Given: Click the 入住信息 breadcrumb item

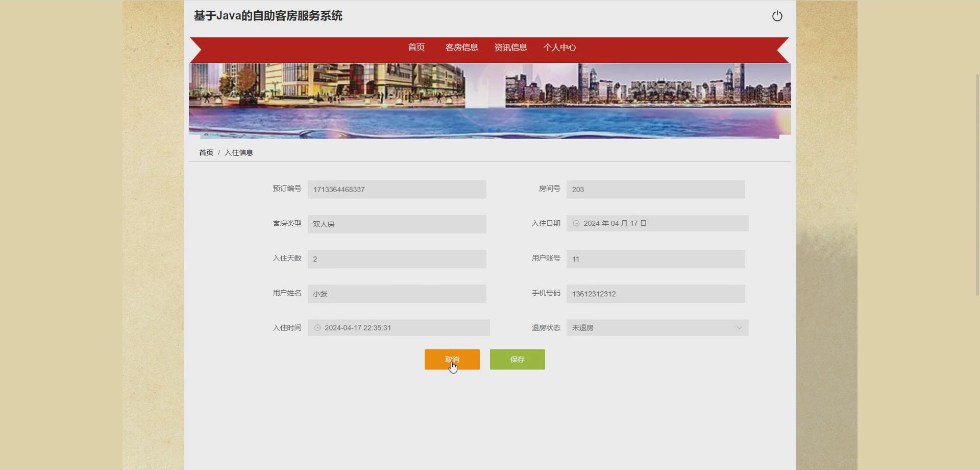Looking at the screenshot, I should pos(239,152).
